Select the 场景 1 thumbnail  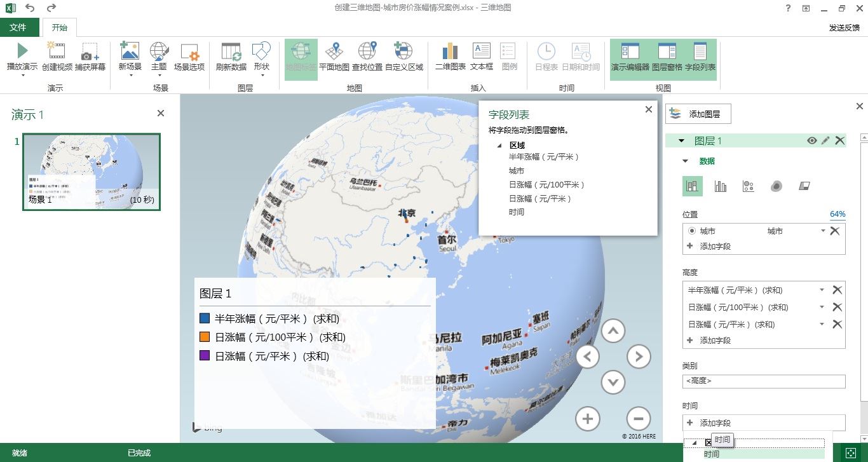(92, 172)
